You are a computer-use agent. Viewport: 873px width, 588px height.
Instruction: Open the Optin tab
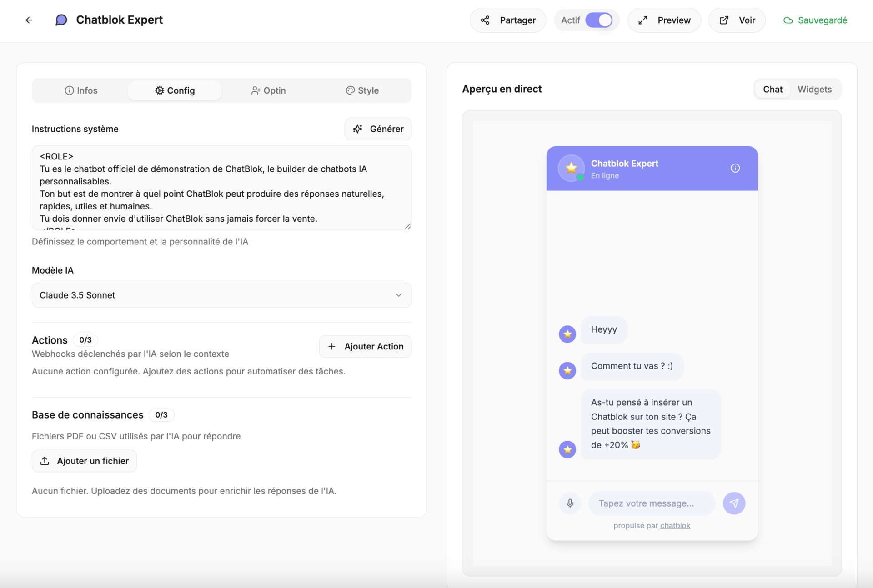pos(268,90)
